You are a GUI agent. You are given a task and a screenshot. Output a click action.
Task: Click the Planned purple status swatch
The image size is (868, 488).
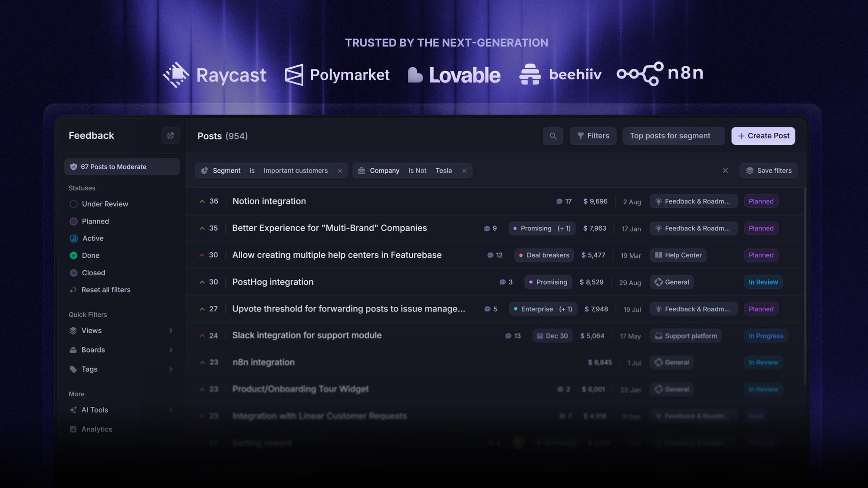pyautogui.click(x=74, y=221)
